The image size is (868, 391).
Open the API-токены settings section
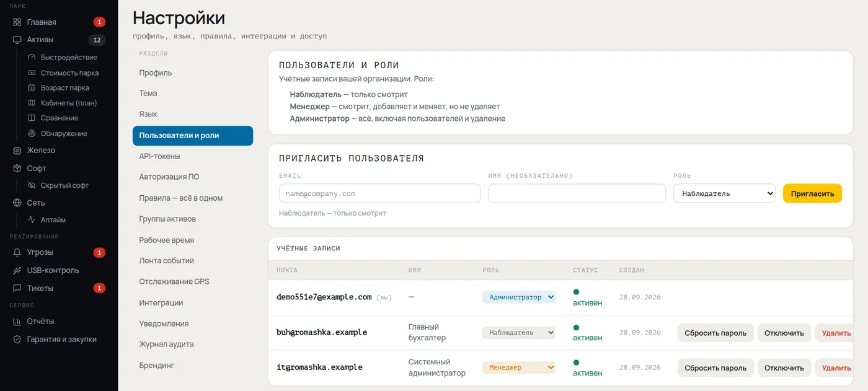tap(193, 156)
